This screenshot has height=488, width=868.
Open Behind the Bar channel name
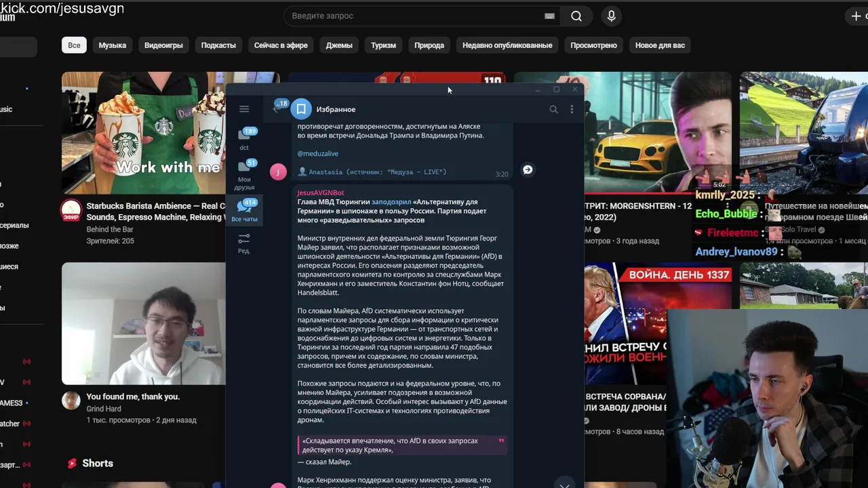110,229
